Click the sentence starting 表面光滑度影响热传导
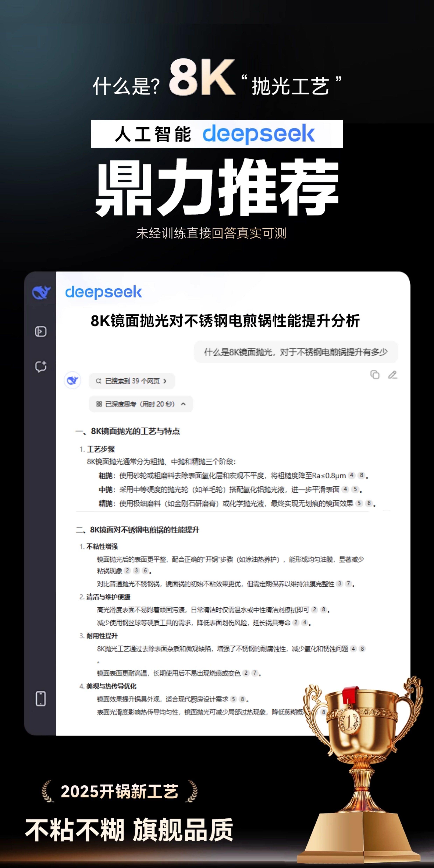Viewport: 434px width, 868px height. coord(201,712)
